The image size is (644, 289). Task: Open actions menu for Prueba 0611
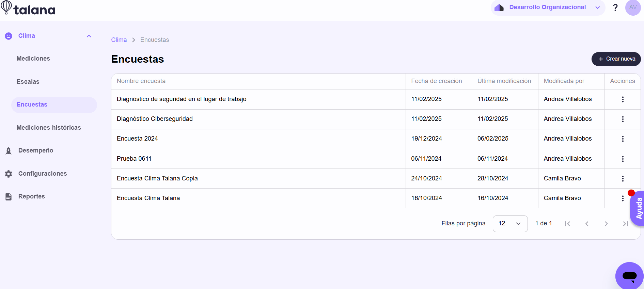tap(623, 159)
